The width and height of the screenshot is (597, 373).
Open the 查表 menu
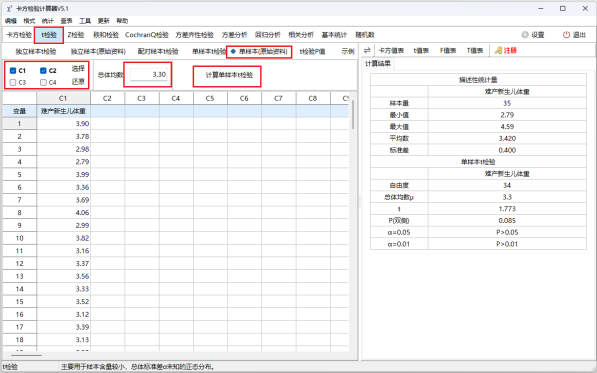point(66,21)
